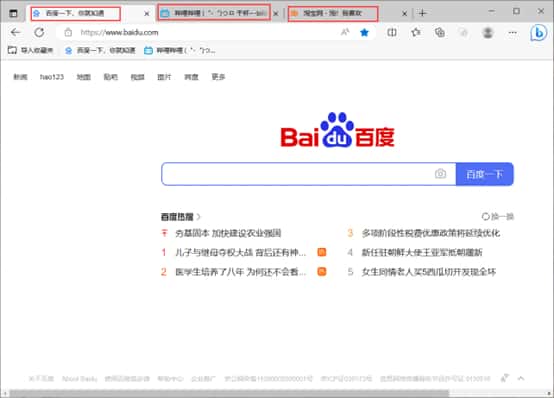Image resolution: width=554 pixels, height=398 pixels.
Task: Open hot search item 4 about 驻朝鲜大使
Action: click(x=422, y=252)
